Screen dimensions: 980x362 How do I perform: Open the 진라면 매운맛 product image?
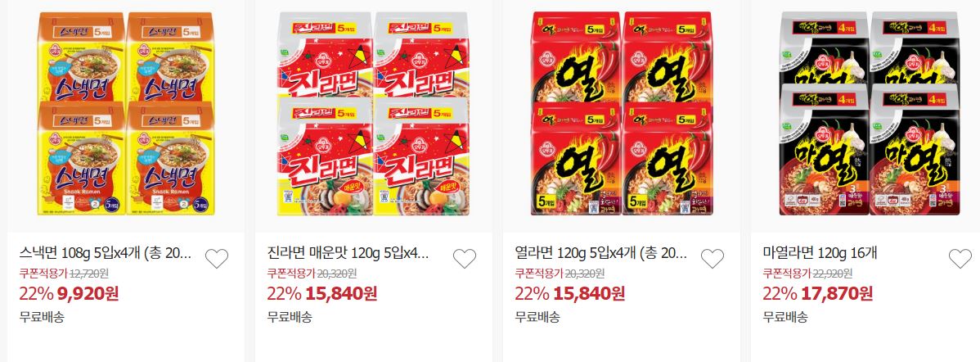coord(374,113)
